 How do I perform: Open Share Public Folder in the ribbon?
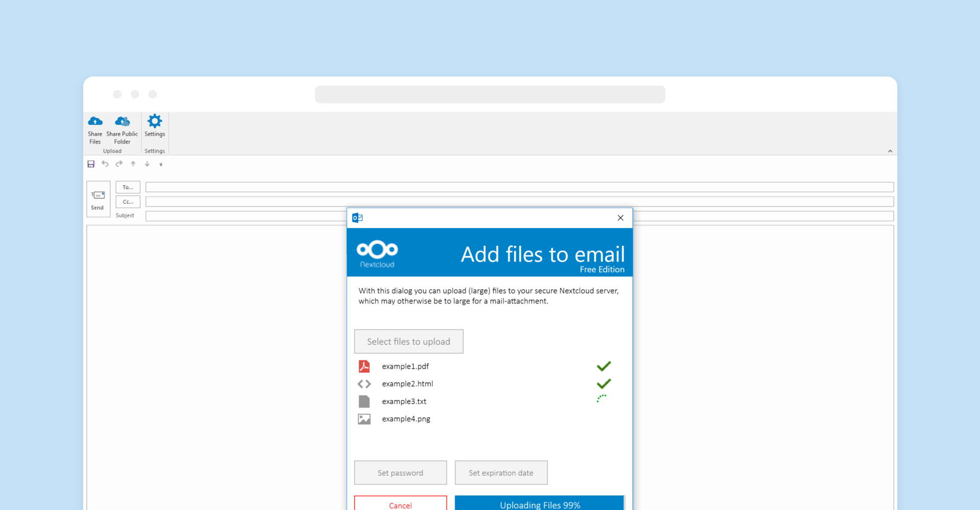(x=122, y=130)
